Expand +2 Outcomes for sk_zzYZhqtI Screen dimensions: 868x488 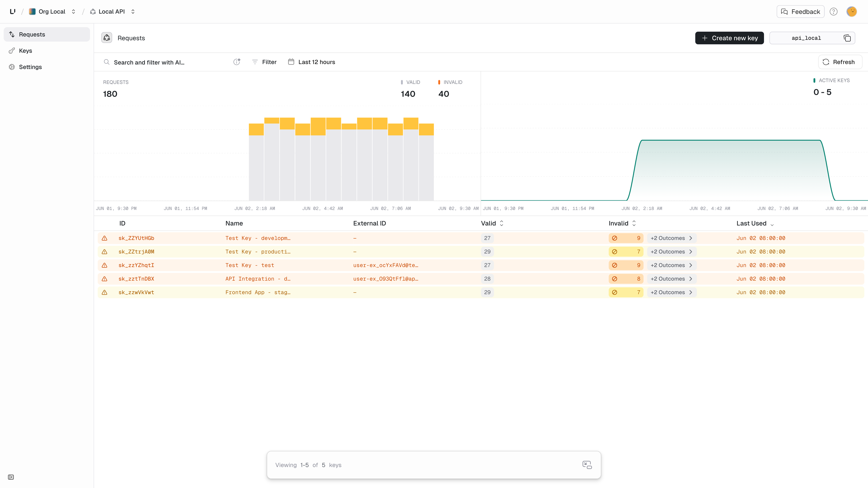(672, 265)
